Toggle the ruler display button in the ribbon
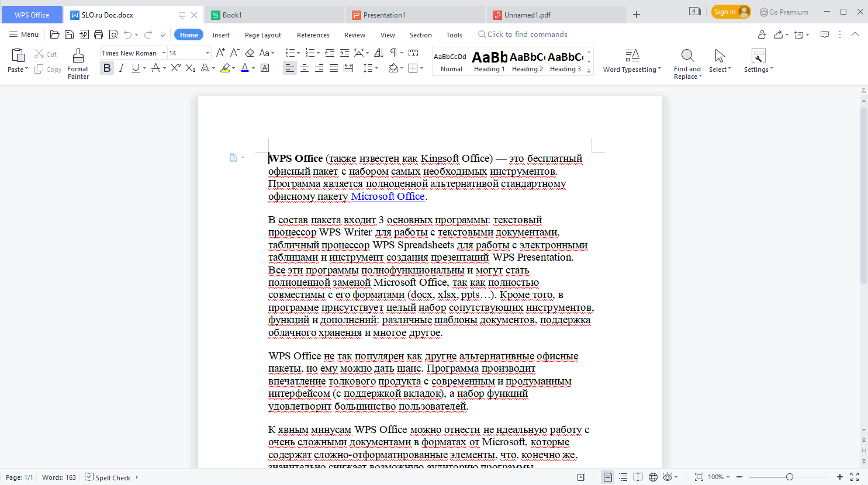This screenshot has height=485, width=868. (x=413, y=53)
